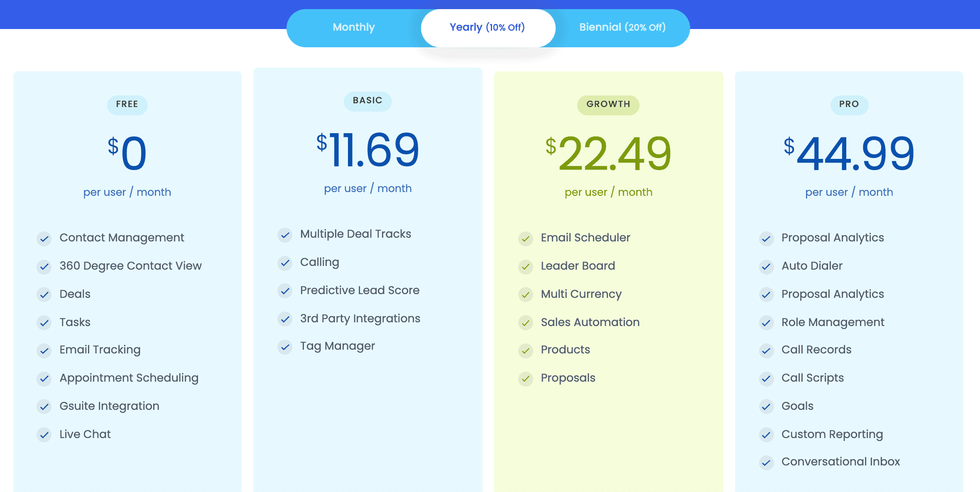Select the Yearly 10% Off option
Screen dimensions: 980x492
pos(488,27)
